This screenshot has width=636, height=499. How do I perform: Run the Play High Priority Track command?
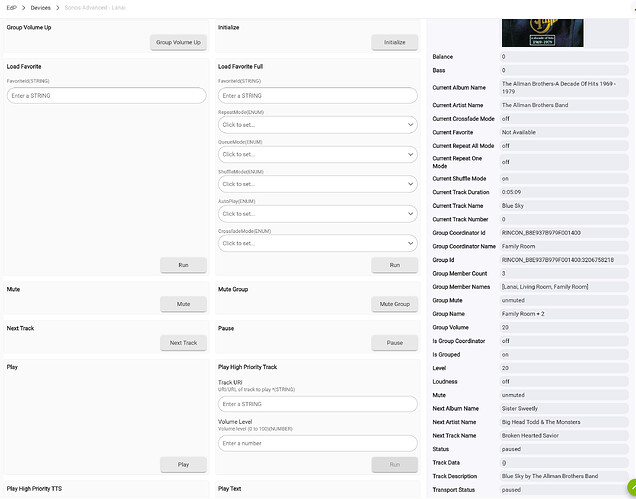(395, 465)
